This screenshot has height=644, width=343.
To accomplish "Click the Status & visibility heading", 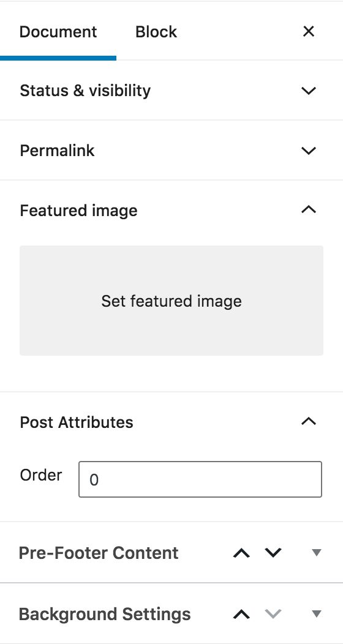I will click(x=85, y=91).
